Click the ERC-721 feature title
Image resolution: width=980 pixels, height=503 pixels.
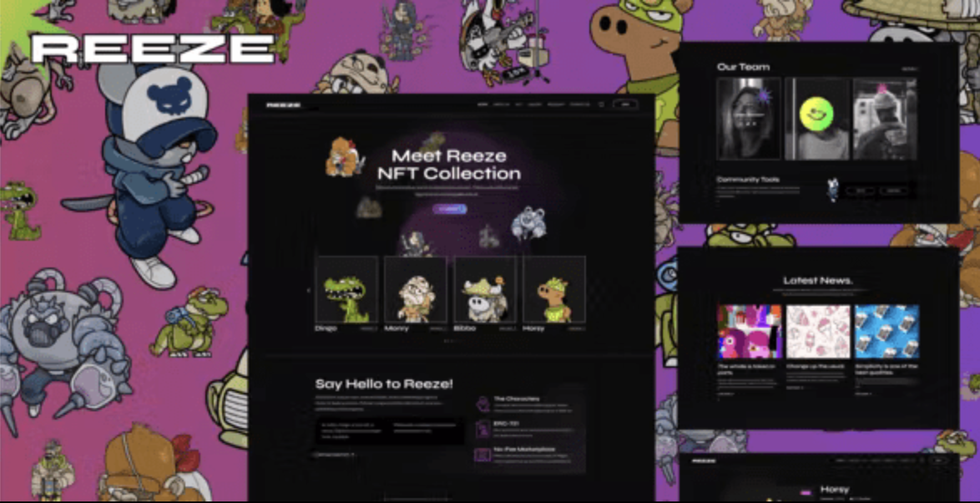(x=506, y=424)
